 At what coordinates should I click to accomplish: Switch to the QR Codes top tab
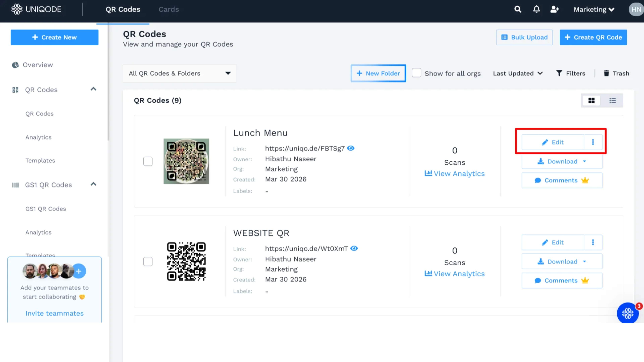click(123, 10)
